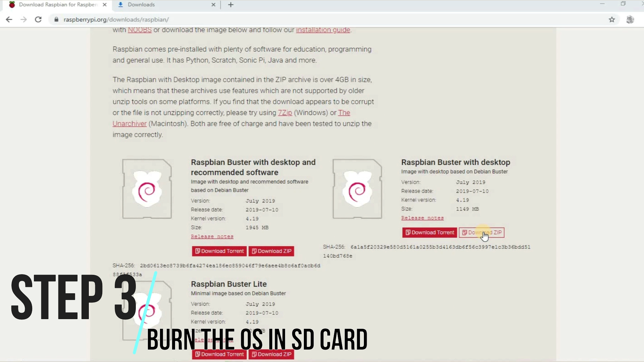Open the installation guide link
The width and height of the screenshot is (644, 362).
coord(323,30)
